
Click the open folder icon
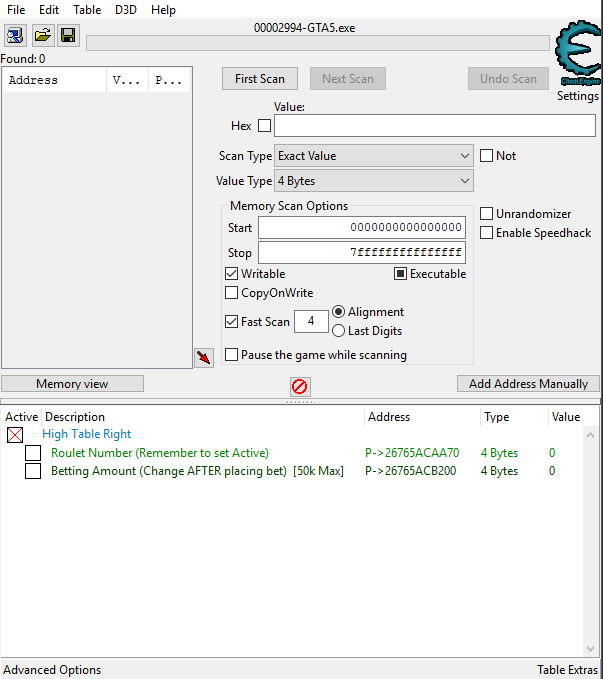(42, 36)
